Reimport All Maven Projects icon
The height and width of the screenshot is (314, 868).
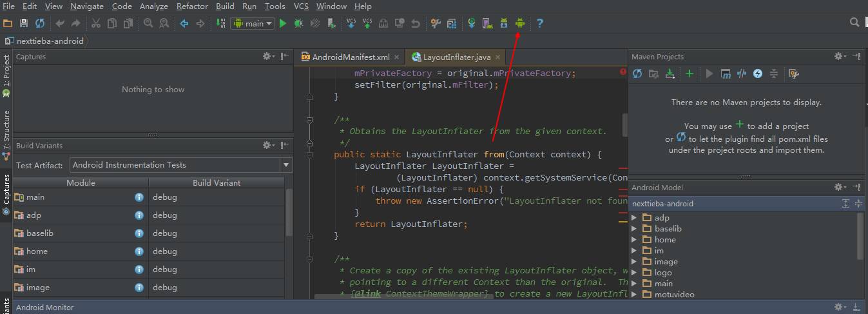637,74
